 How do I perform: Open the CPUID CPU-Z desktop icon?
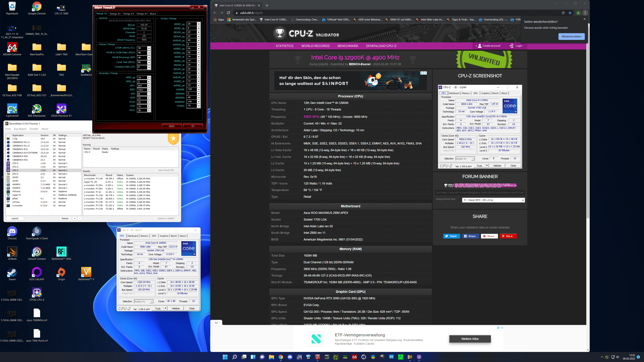click(37, 294)
